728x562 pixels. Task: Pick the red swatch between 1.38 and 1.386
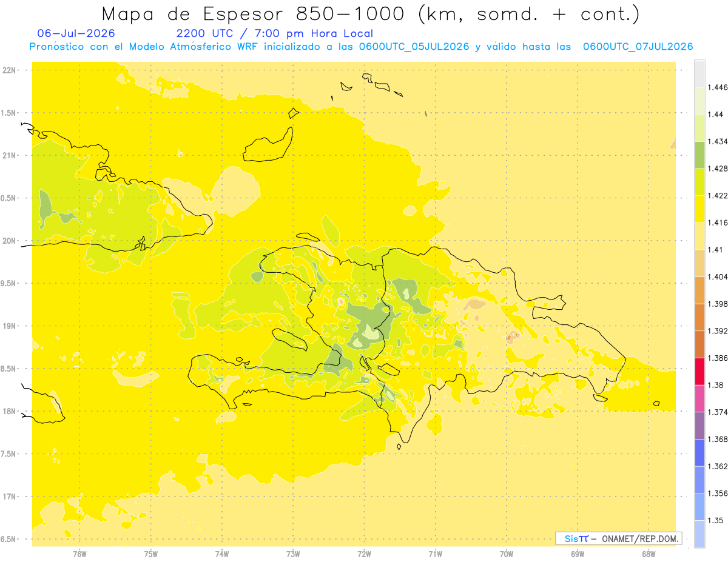coord(699,372)
